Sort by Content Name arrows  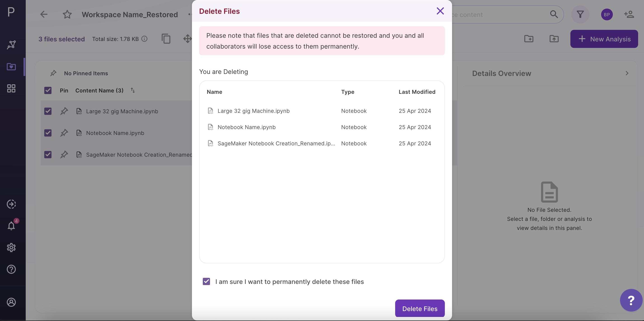(x=133, y=90)
